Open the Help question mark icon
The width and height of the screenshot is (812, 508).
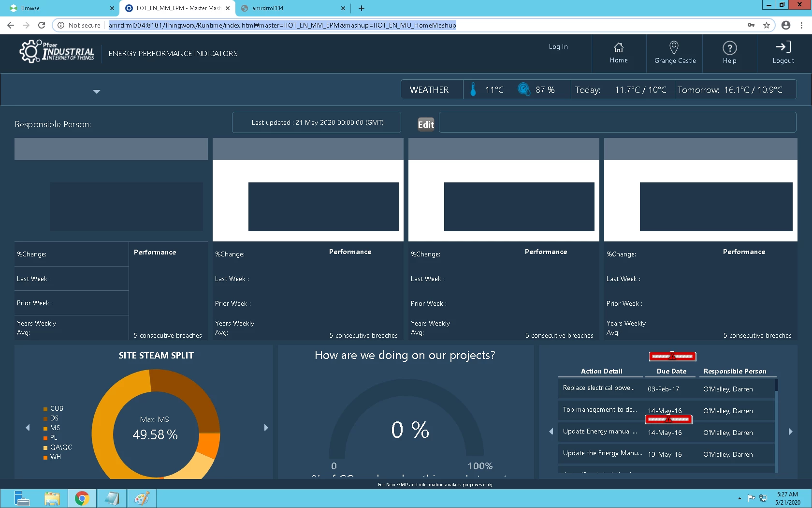tap(729, 48)
